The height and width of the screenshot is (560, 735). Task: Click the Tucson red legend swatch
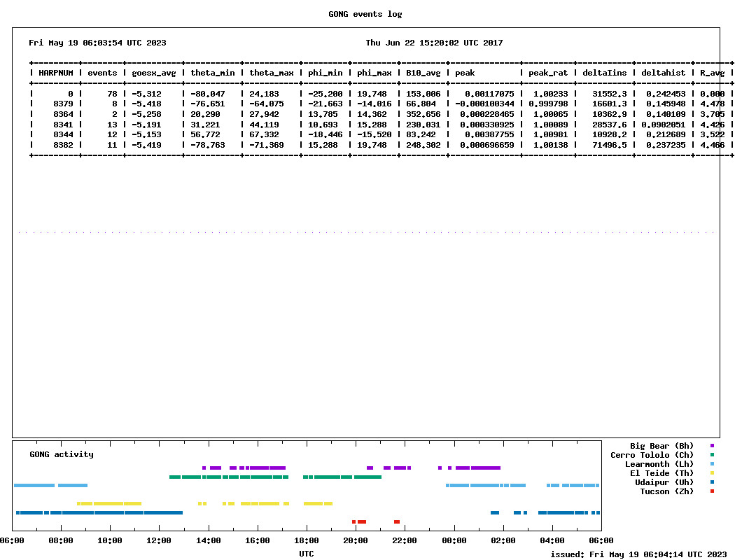click(712, 491)
